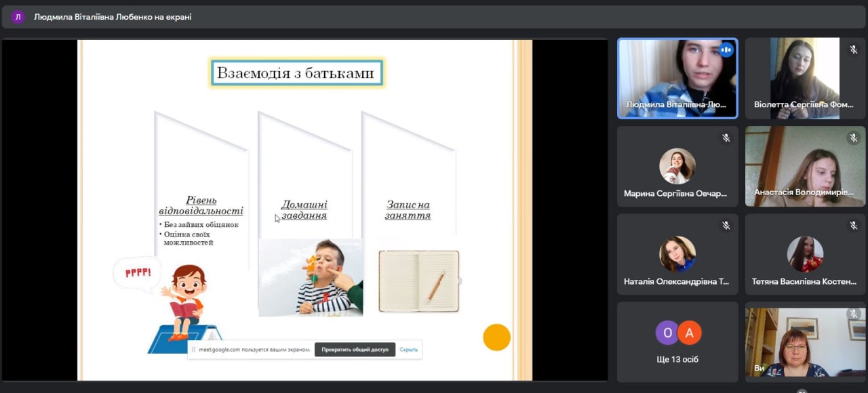Click Тетяна Василівна's profile avatar
This screenshot has width=868, height=393.
point(805,254)
